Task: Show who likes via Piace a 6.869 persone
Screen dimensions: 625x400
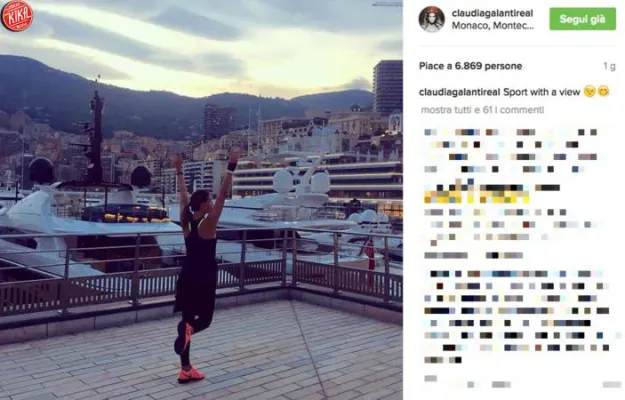Action: pyautogui.click(x=470, y=66)
